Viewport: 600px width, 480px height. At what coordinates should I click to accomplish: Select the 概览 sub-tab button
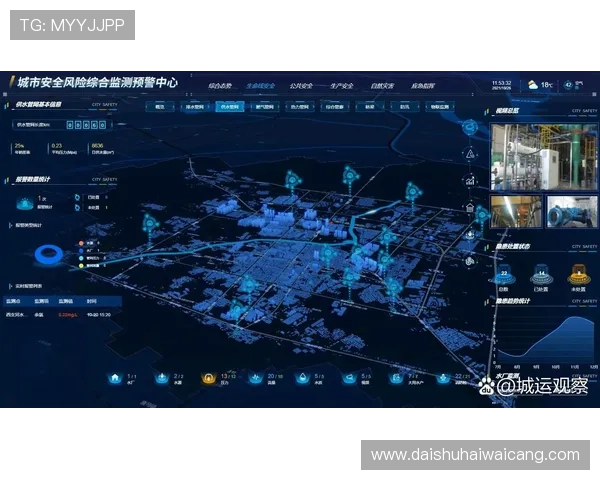pos(159,105)
